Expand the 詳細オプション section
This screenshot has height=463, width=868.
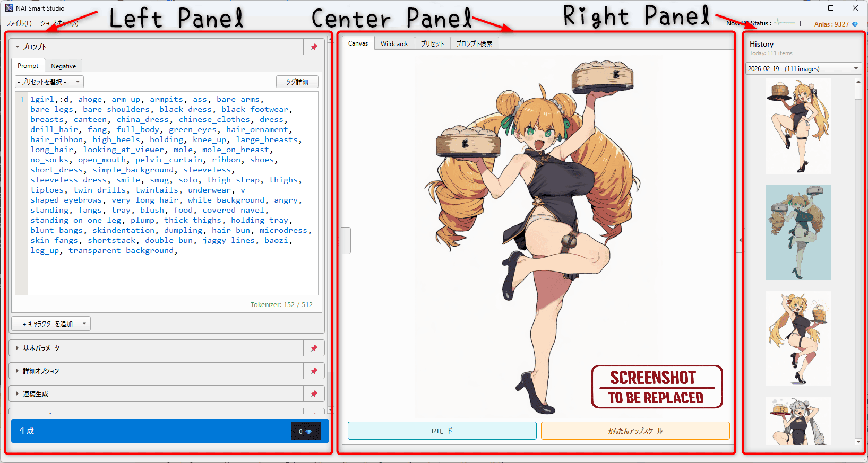click(18, 371)
